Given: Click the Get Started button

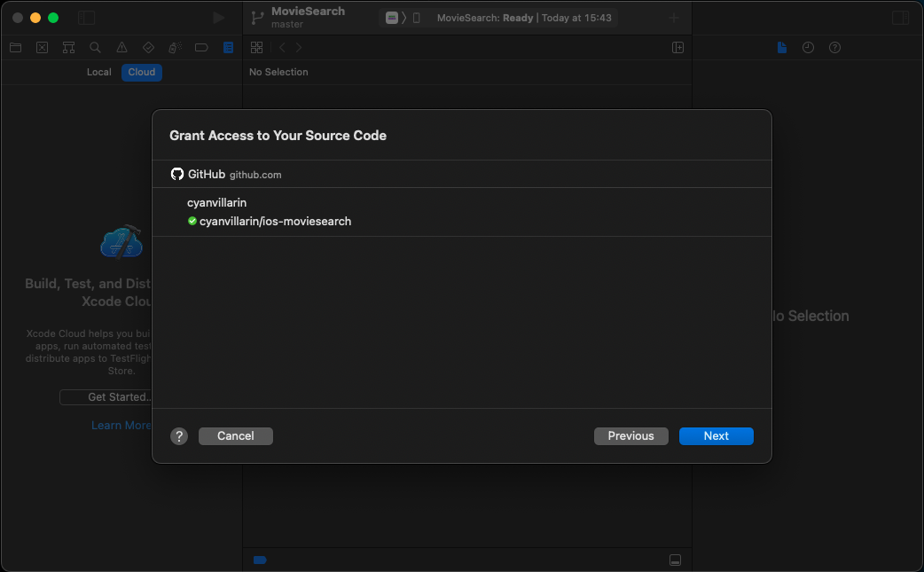Looking at the screenshot, I should (106, 397).
